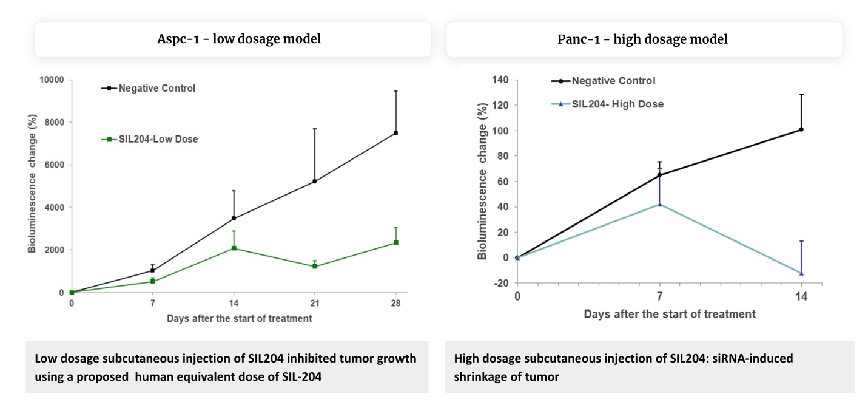
Task: Click the x-axis title under the Panc-1 chart
Action: coord(670,315)
